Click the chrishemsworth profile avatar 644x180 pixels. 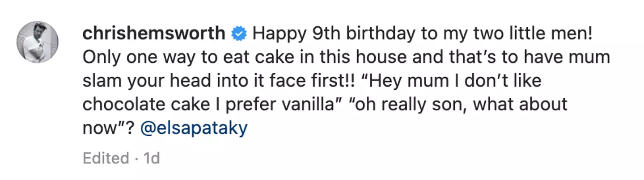[x=38, y=42]
